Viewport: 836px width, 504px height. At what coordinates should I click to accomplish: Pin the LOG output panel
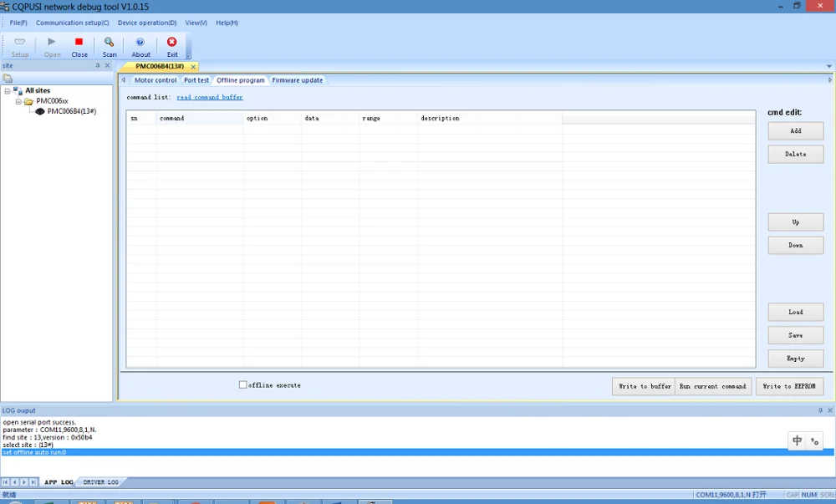pos(821,410)
